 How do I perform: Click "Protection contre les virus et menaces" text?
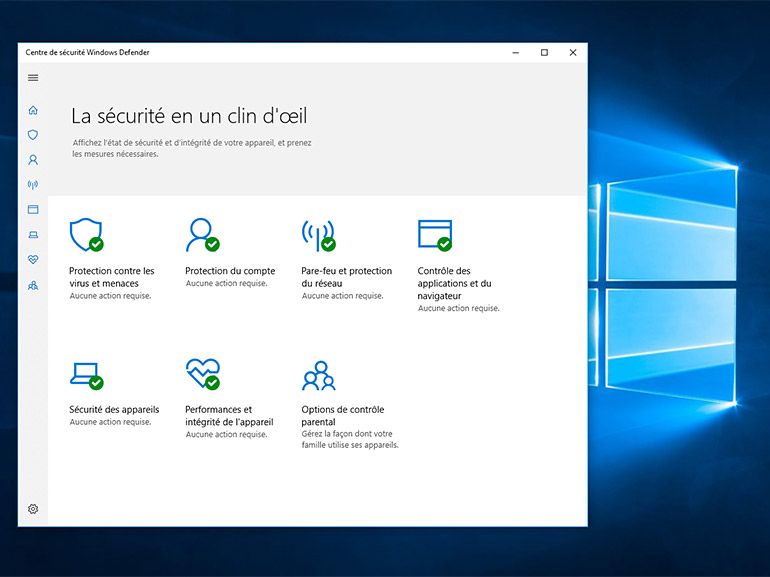tap(111, 277)
